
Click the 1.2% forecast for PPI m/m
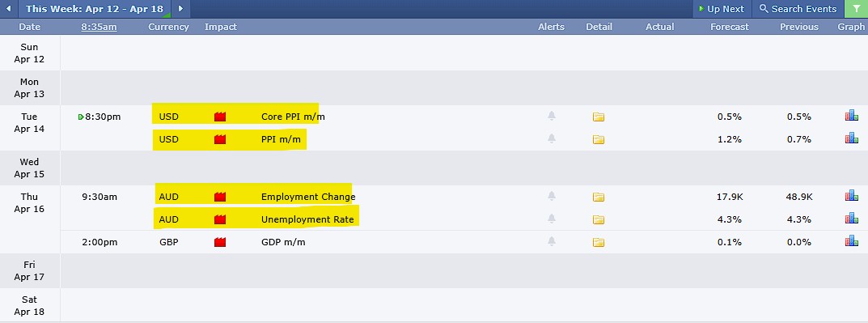pos(730,139)
